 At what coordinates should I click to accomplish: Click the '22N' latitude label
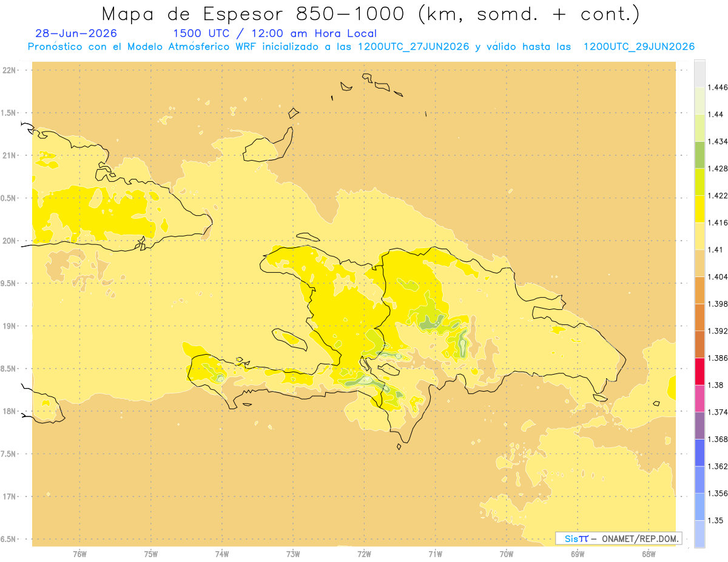(9, 70)
